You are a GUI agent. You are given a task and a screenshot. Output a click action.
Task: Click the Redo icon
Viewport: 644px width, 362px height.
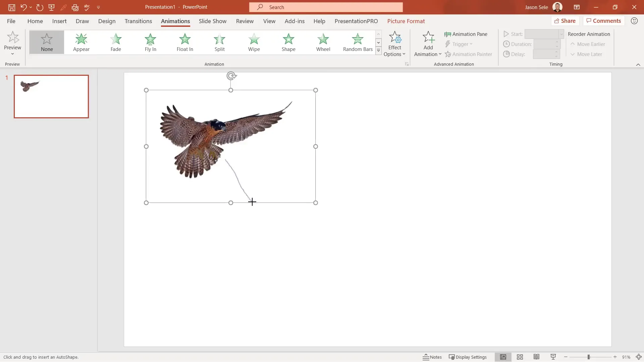40,7
